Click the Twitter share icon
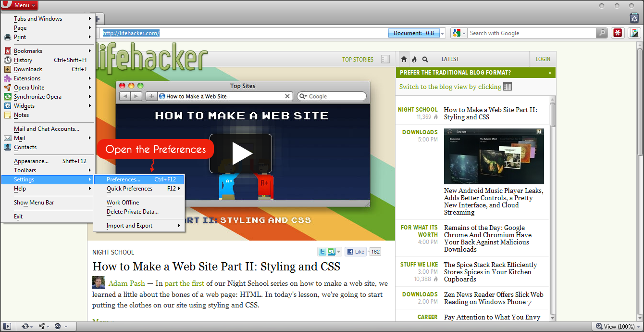644x332 pixels. click(322, 252)
